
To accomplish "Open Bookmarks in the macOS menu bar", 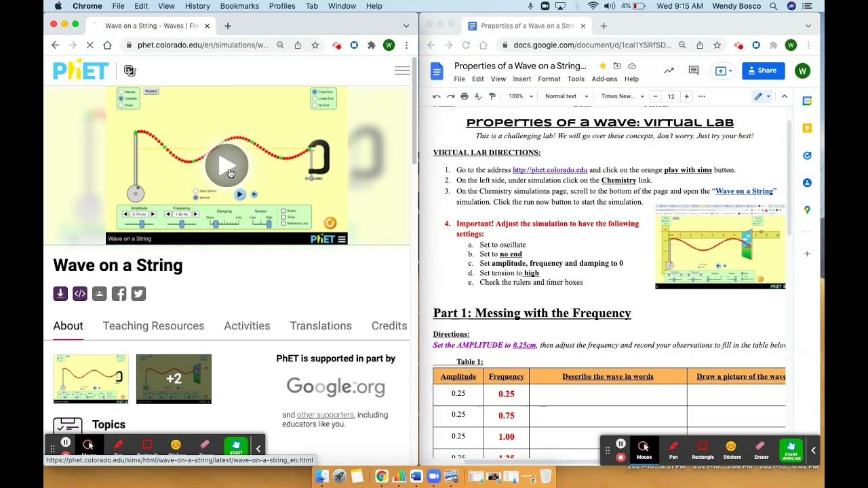I will [239, 6].
